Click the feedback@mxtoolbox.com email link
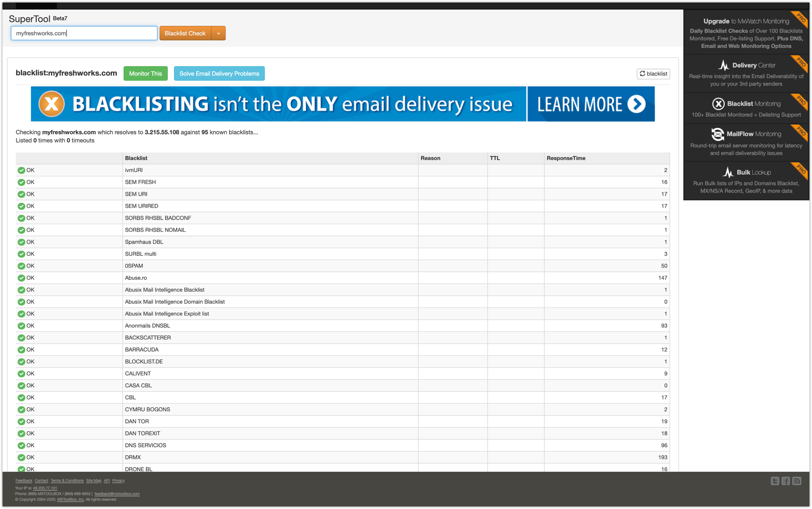Viewport: 812px width, 509px height. [x=117, y=494]
